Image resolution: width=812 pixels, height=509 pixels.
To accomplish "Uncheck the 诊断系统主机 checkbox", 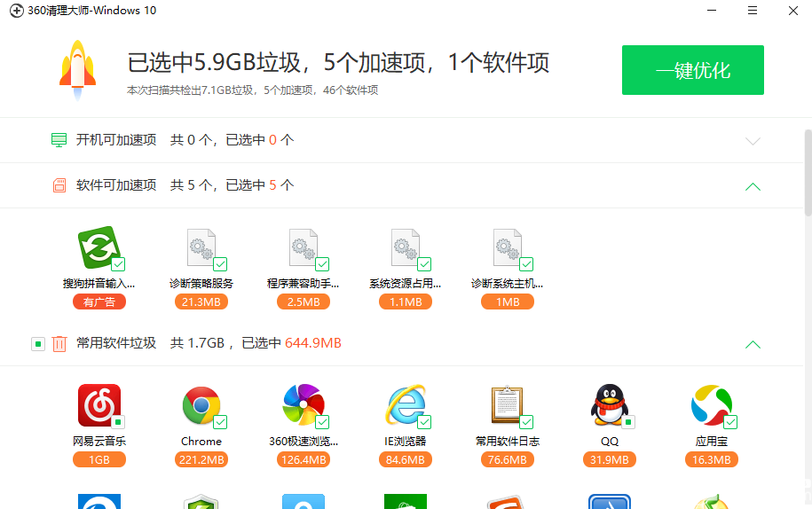I will click(x=526, y=264).
